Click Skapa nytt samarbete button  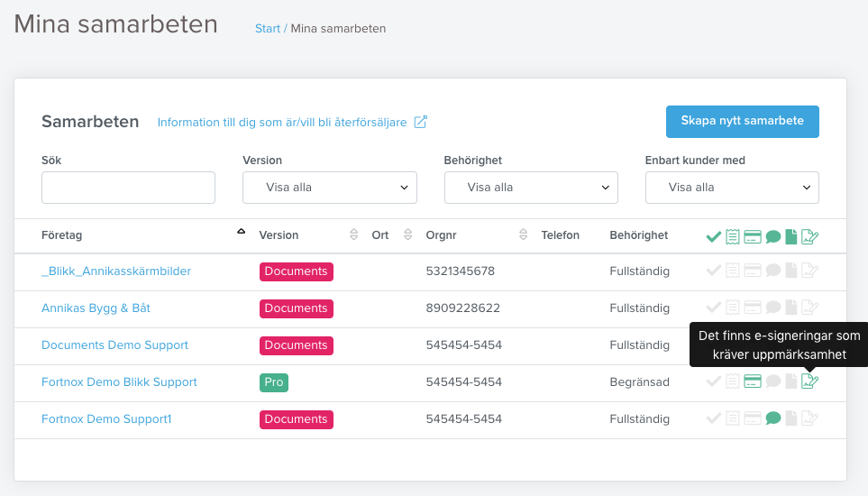click(x=743, y=121)
